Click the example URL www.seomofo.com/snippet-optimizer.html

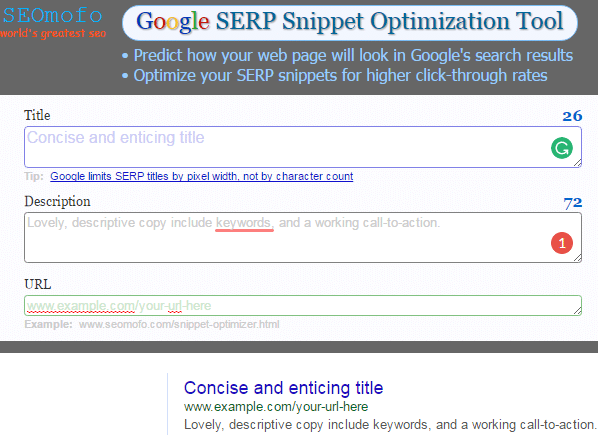click(x=179, y=325)
